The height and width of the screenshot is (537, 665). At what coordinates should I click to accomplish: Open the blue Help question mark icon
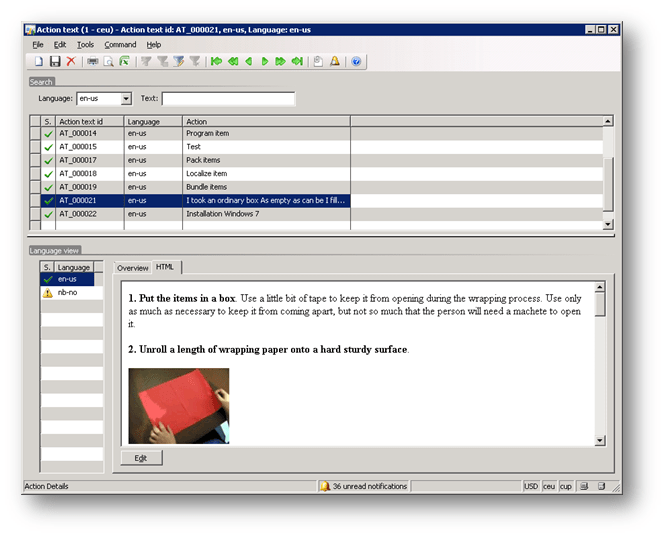[x=356, y=62]
